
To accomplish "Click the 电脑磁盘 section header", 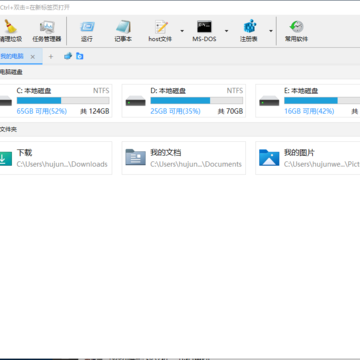I will coord(11,72).
